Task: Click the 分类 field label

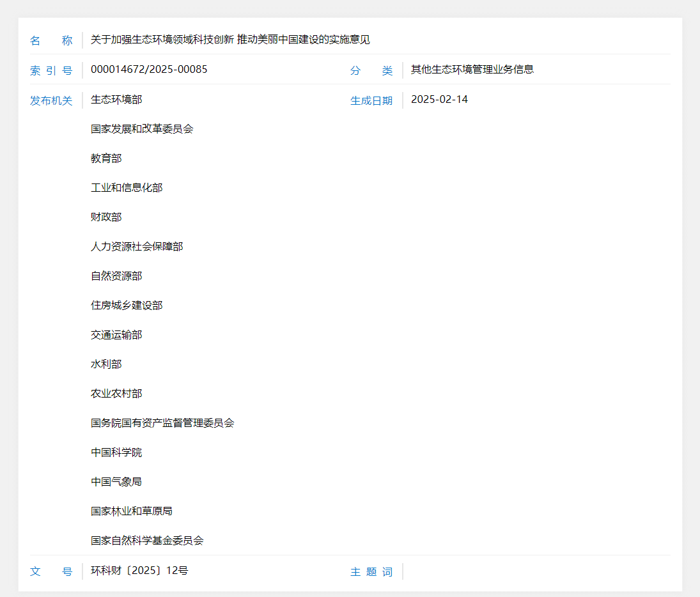Action: 371,70
